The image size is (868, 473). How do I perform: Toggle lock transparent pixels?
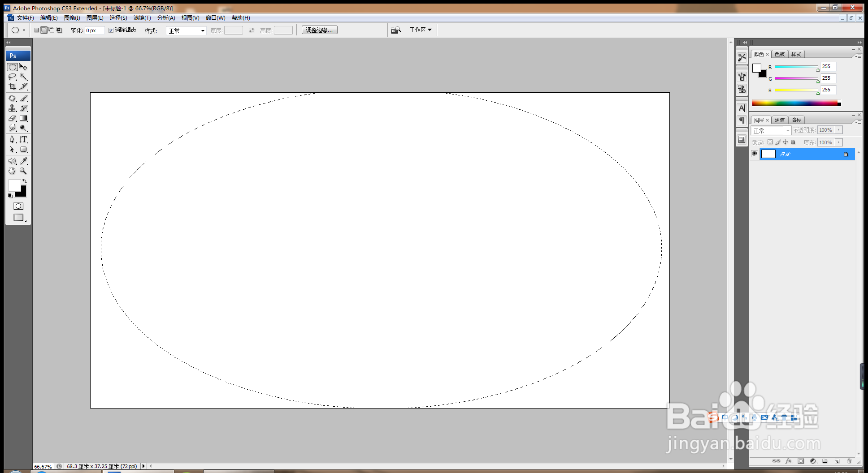tap(770, 142)
